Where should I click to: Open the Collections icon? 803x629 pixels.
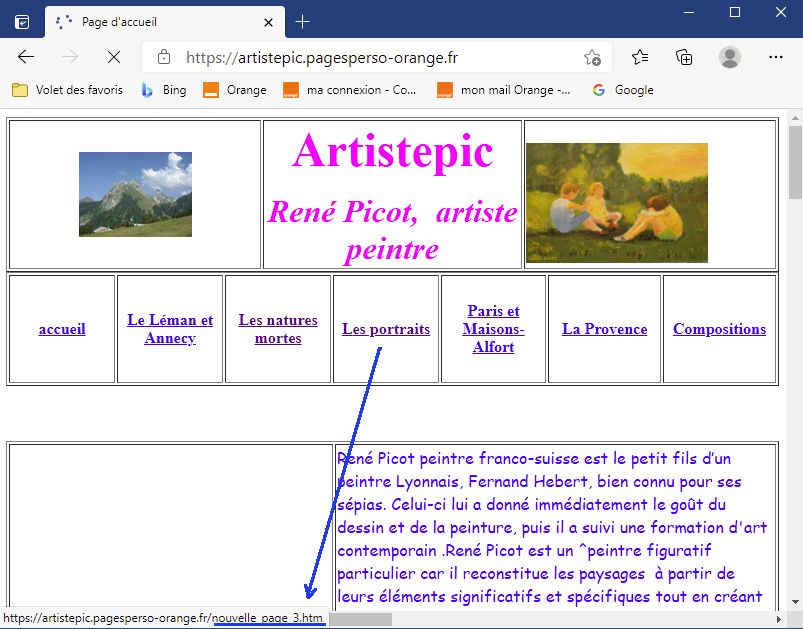click(685, 57)
